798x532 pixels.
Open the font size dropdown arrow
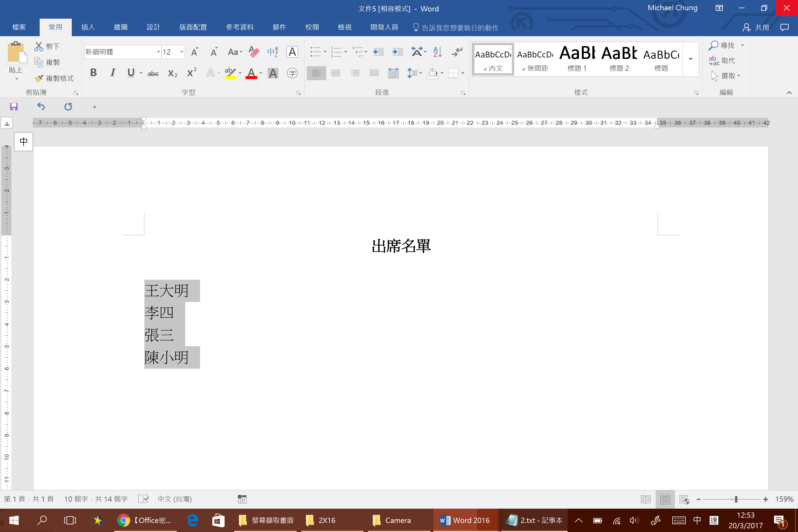tap(182, 52)
